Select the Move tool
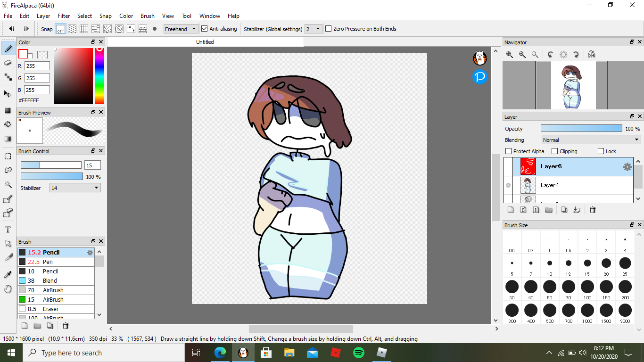 coord(8,93)
